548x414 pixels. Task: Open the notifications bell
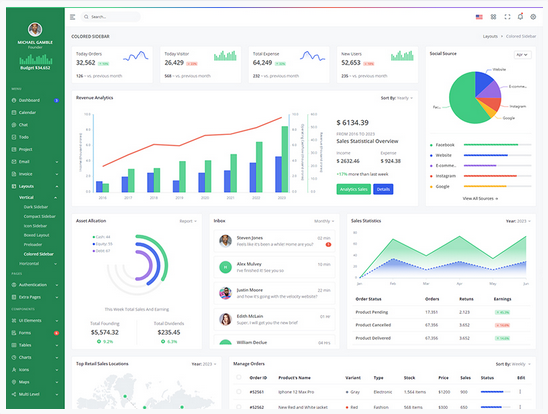tap(520, 17)
